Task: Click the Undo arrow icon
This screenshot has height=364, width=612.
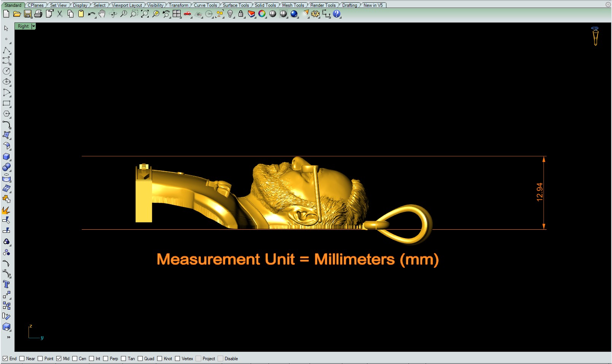Action: pyautogui.click(x=91, y=14)
